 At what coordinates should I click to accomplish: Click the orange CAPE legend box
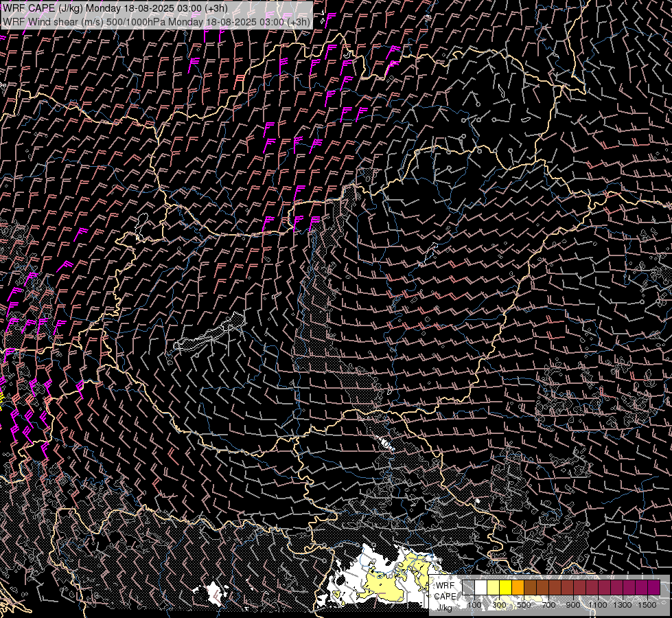point(518,587)
